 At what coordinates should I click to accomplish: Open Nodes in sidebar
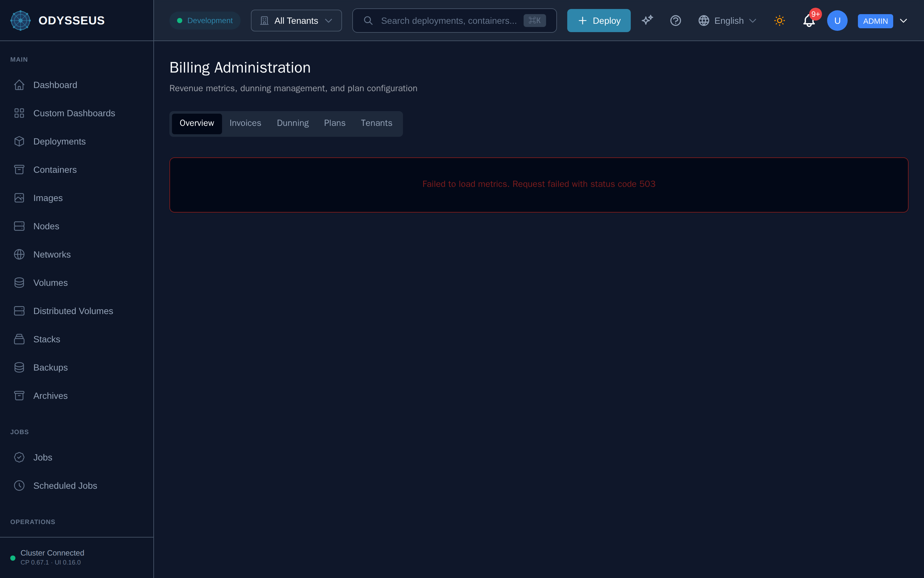tap(77, 226)
